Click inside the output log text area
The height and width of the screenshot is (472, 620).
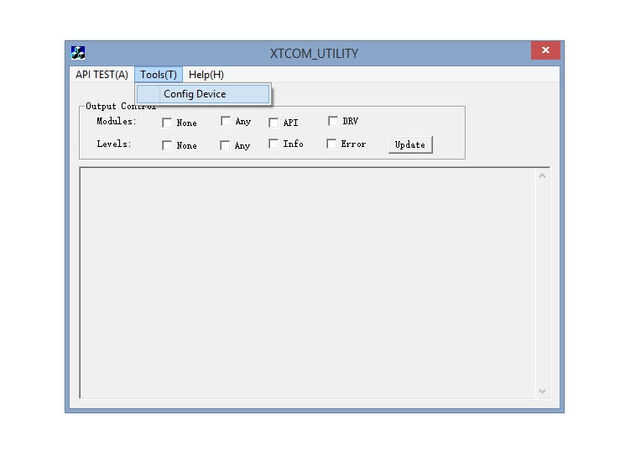pyautogui.click(x=308, y=283)
